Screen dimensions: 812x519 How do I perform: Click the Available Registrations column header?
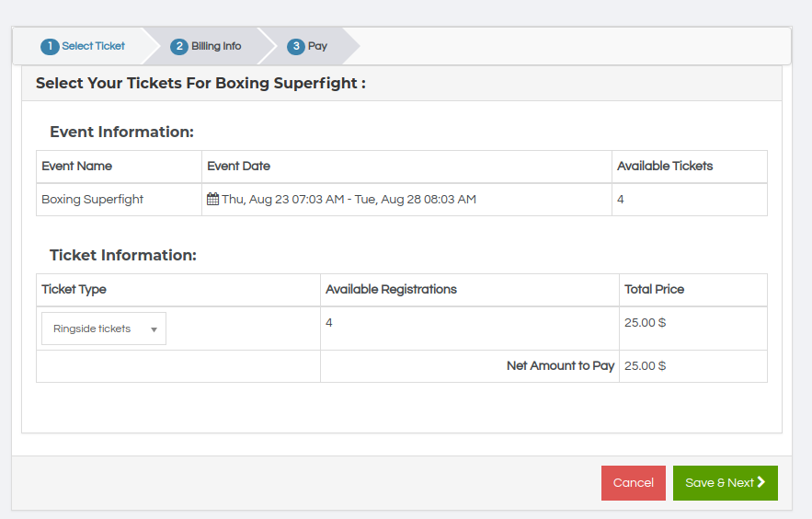click(392, 289)
